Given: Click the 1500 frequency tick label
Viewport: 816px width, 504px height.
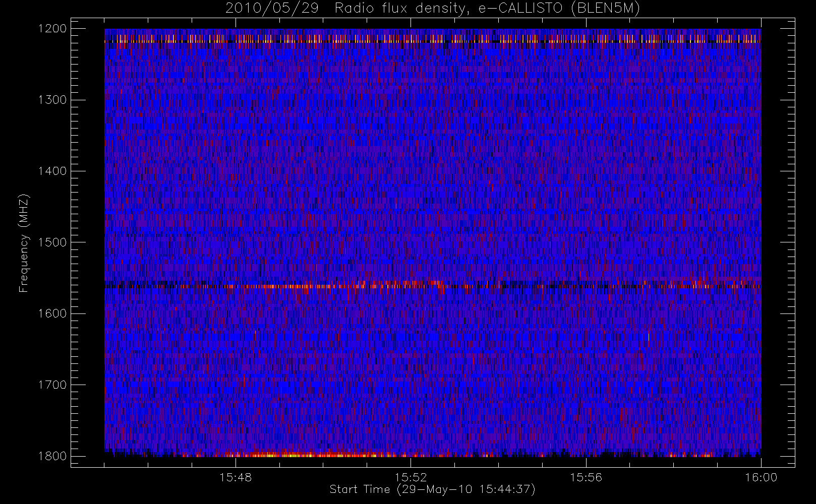Looking at the screenshot, I should (x=52, y=242).
